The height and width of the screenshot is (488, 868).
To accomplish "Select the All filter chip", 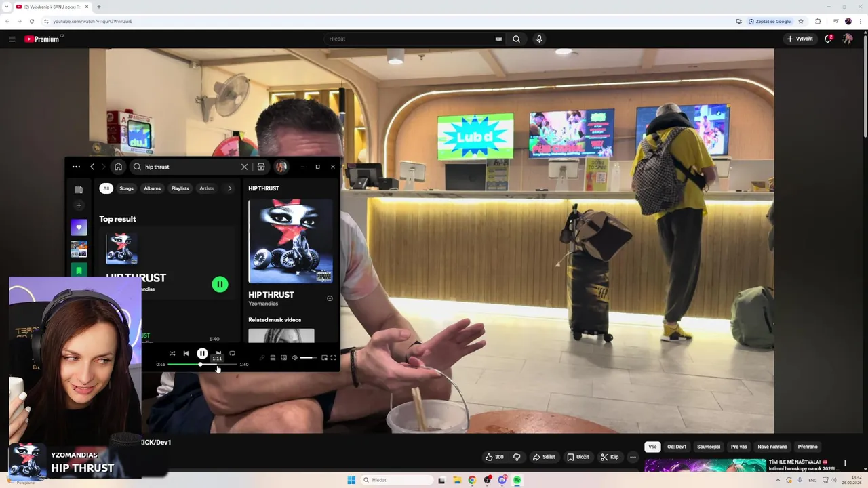I will (x=106, y=188).
